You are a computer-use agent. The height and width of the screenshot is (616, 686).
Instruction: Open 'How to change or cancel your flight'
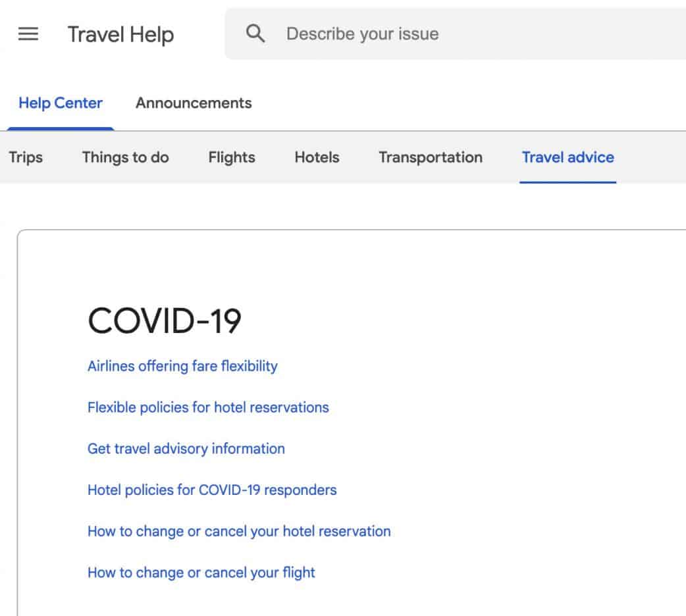coord(201,573)
